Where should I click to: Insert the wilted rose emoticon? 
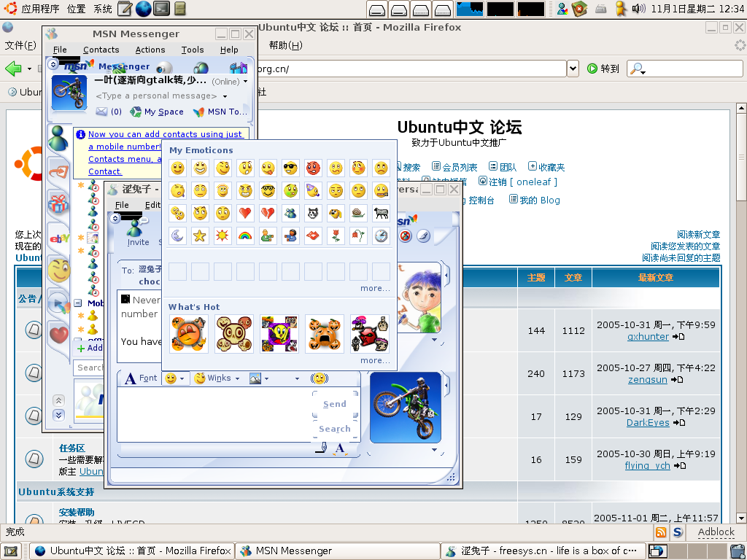point(358,236)
